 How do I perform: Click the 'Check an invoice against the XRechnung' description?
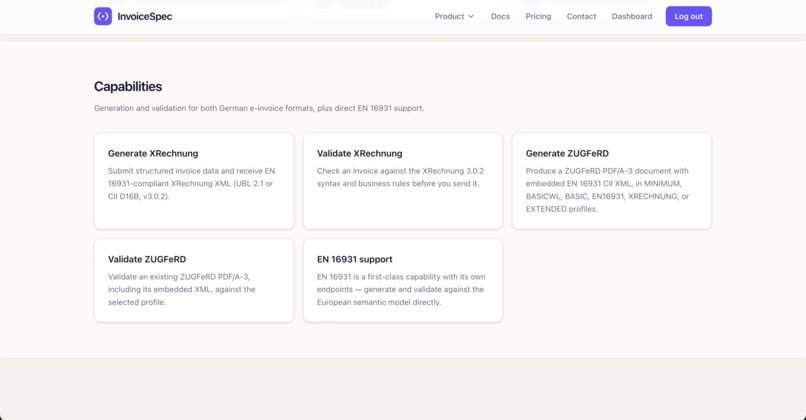pyautogui.click(x=400, y=177)
